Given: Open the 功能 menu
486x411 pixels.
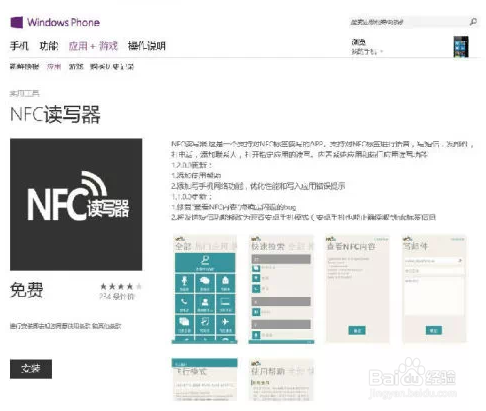Looking at the screenshot, I should tap(49, 46).
